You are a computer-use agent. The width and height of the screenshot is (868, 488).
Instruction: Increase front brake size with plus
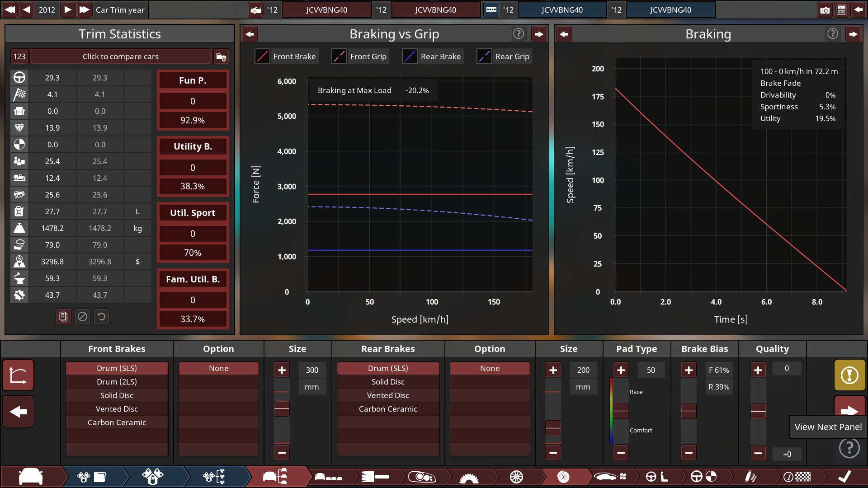(x=282, y=370)
